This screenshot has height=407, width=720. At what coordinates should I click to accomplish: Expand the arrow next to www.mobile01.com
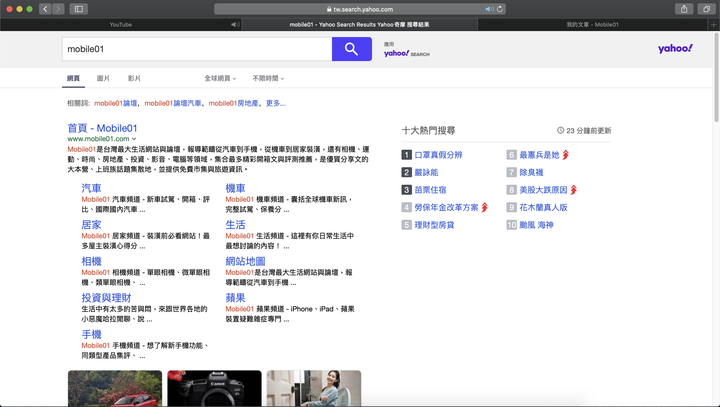pyautogui.click(x=134, y=139)
